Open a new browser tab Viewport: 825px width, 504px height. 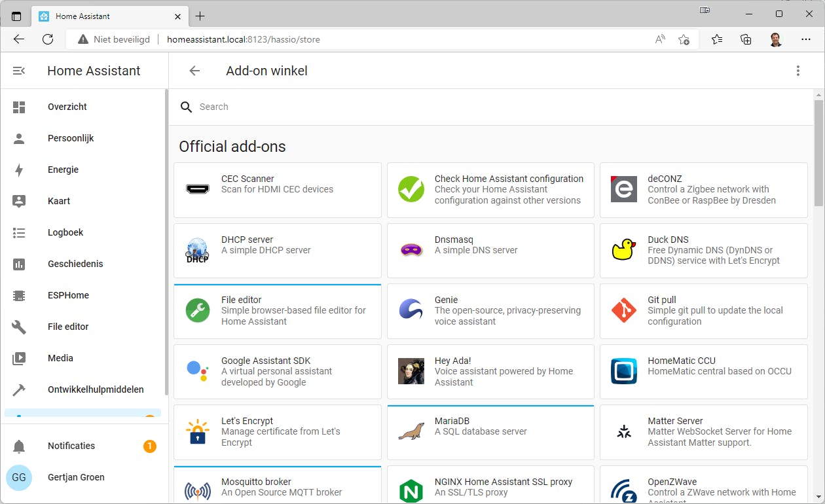pyautogui.click(x=200, y=16)
